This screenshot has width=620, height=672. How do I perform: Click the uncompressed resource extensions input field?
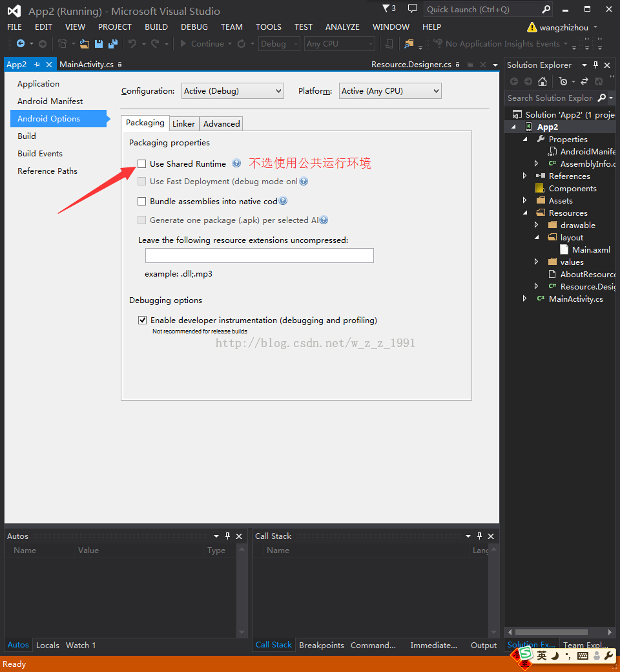[x=259, y=255]
